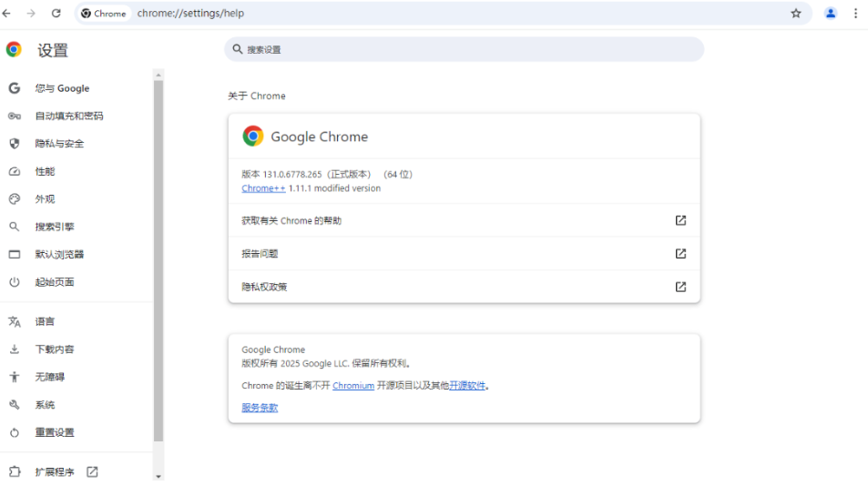The width and height of the screenshot is (868, 496).
Task: Open the 服务条款 link
Action: [x=260, y=408]
